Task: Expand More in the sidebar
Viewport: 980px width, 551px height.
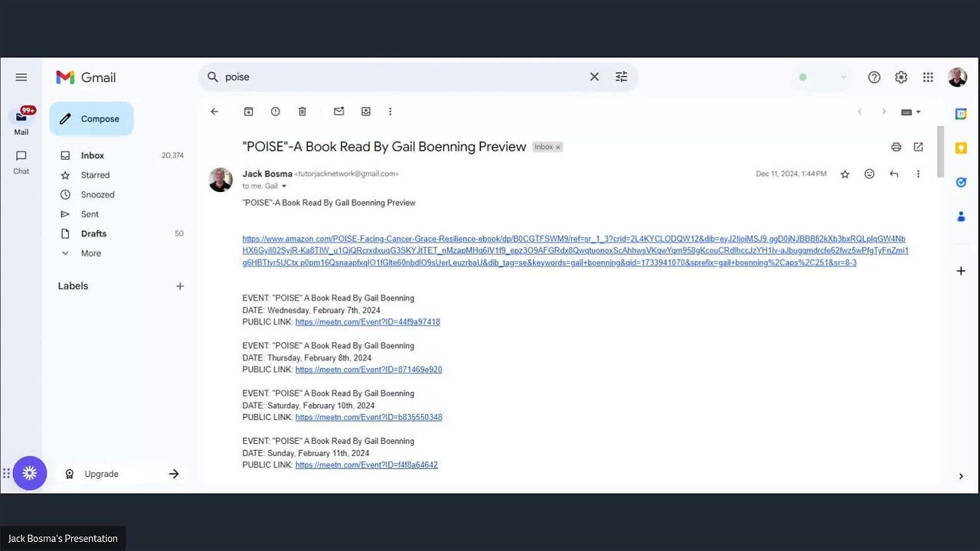Action: [x=91, y=253]
